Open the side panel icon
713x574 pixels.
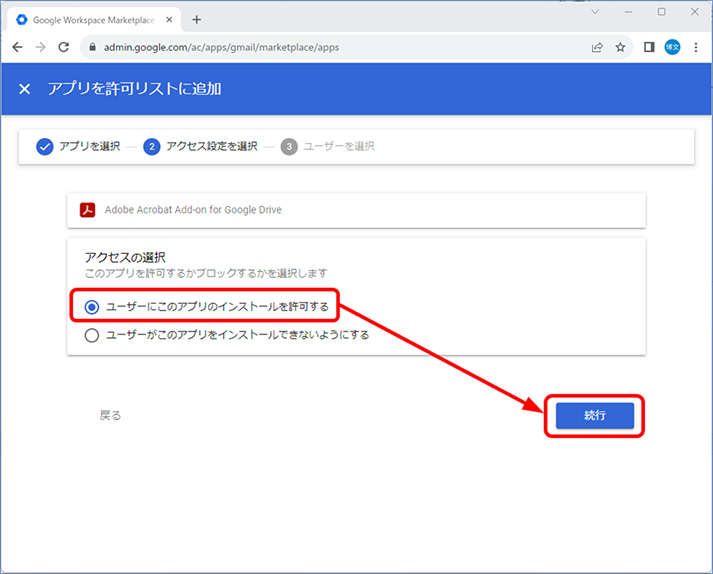(x=649, y=47)
